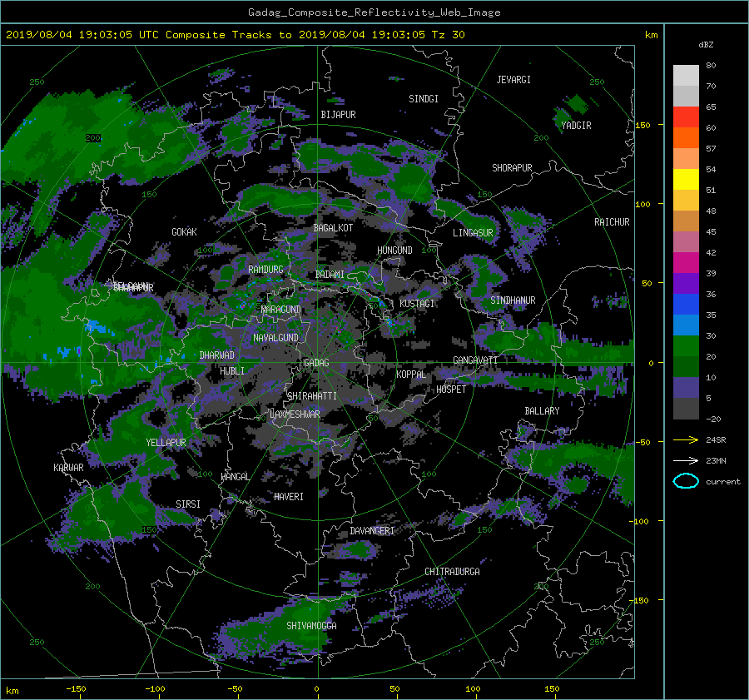The image size is (749, 700).
Task: Click the KOPPAL city label
Action: pyautogui.click(x=411, y=375)
